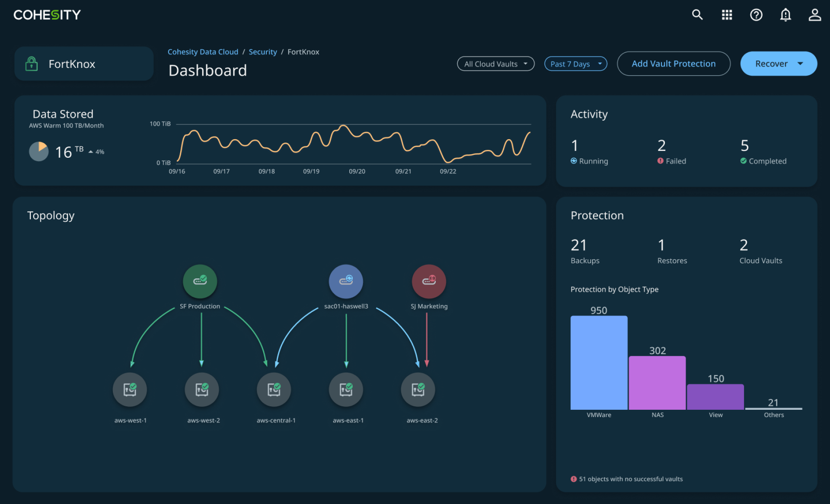The width and height of the screenshot is (830, 504).
Task: Click the Cohesity logo
Action: pos(47,15)
